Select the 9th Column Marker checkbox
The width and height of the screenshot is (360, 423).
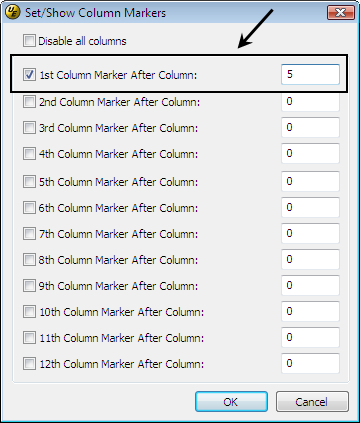[29, 286]
